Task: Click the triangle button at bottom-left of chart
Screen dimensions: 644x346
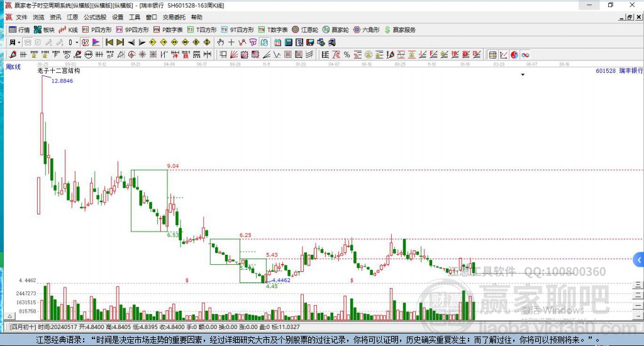Action: (10, 316)
